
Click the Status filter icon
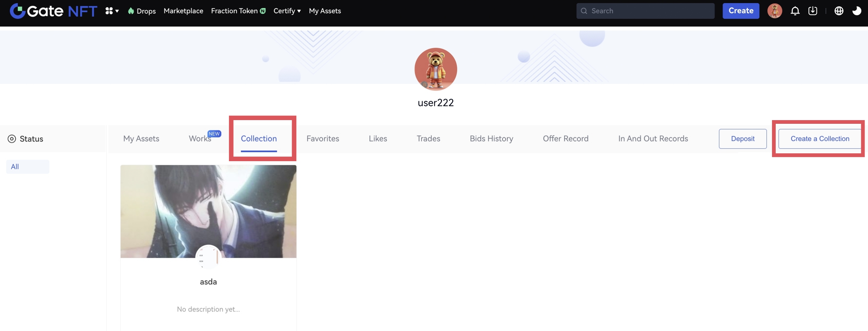pyautogui.click(x=12, y=139)
